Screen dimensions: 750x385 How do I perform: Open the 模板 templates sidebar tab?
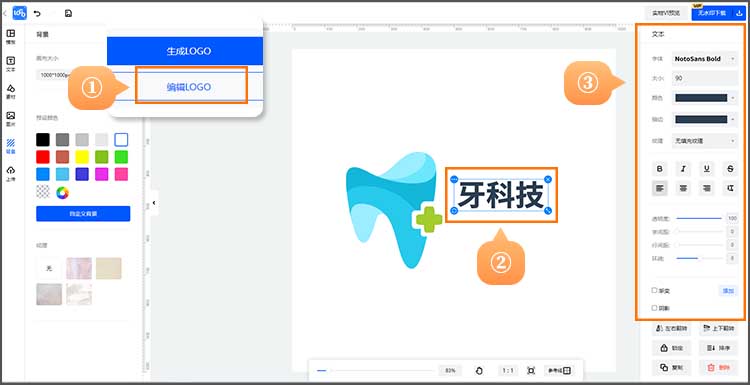(x=11, y=36)
